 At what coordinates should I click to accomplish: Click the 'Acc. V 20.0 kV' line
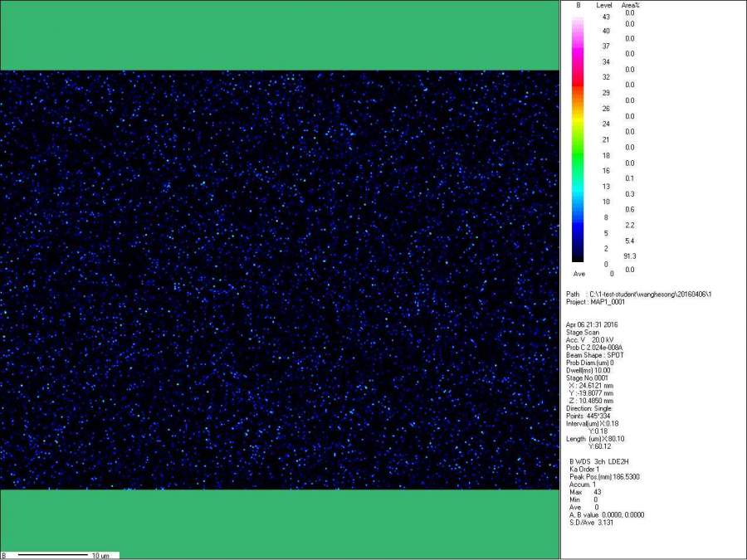(590, 340)
